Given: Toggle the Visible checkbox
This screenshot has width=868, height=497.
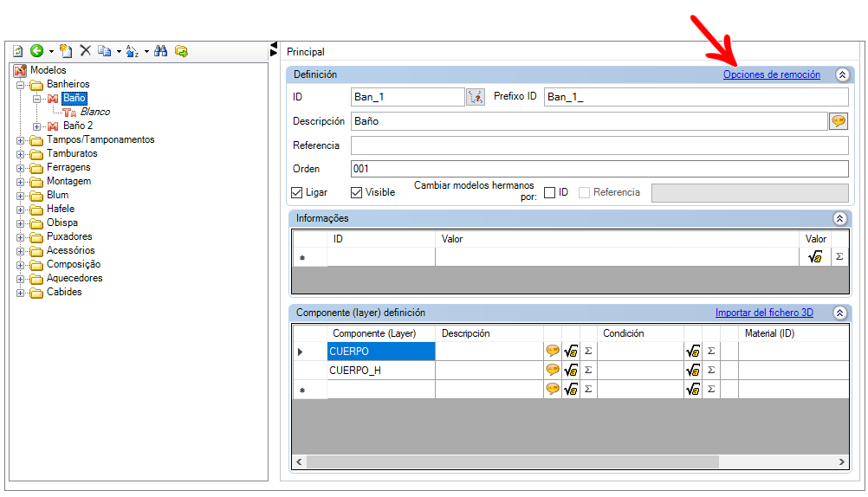Looking at the screenshot, I should tap(357, 192).
